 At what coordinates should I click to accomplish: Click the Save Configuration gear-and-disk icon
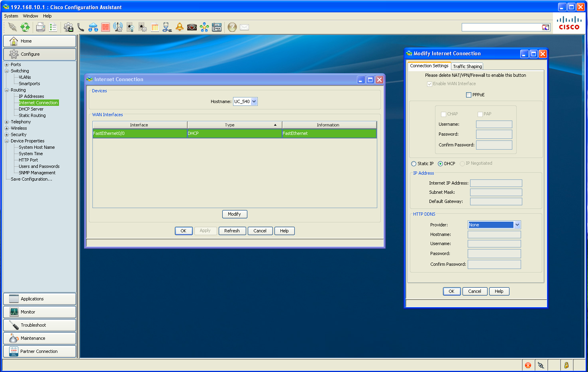coord(69,27)
